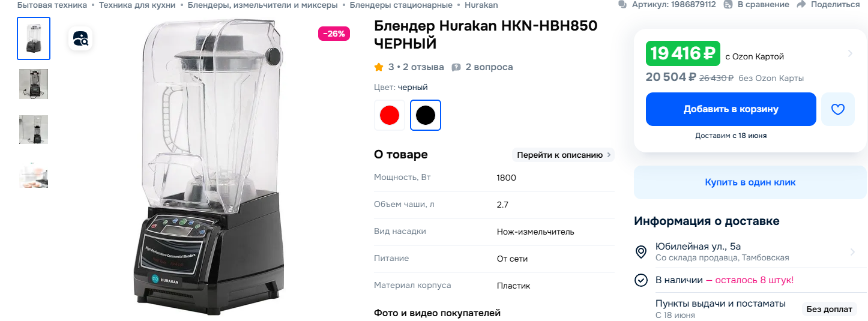Open Блендеры стационарные breadcrumb
This screenshot has height=321, width=868.
401,5
